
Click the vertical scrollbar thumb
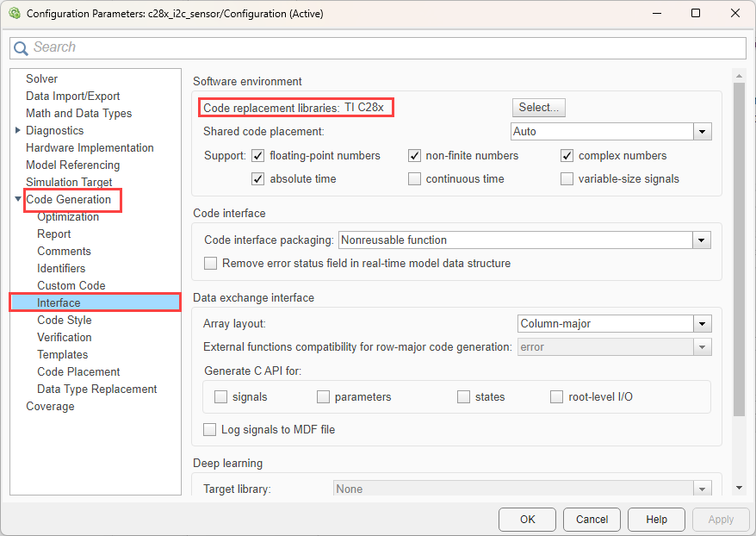tap(739, 249)
